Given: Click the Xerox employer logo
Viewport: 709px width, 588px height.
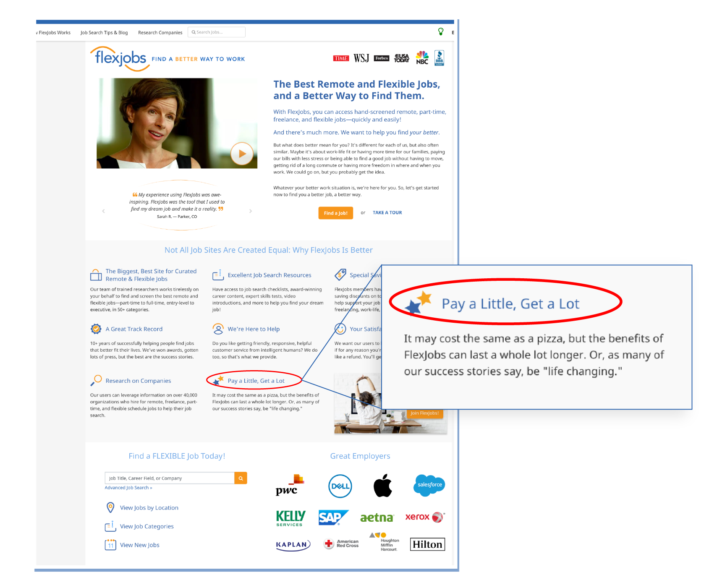Looking at the screenshot, I should click(x=425, y=517).
